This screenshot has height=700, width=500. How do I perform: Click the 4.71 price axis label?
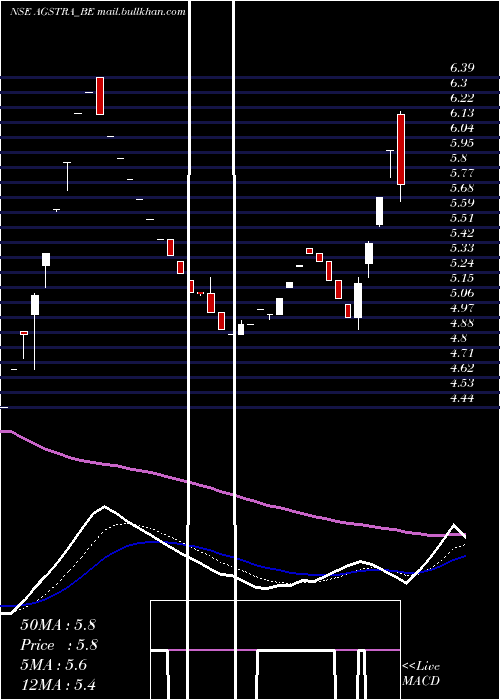click(462, 353)
